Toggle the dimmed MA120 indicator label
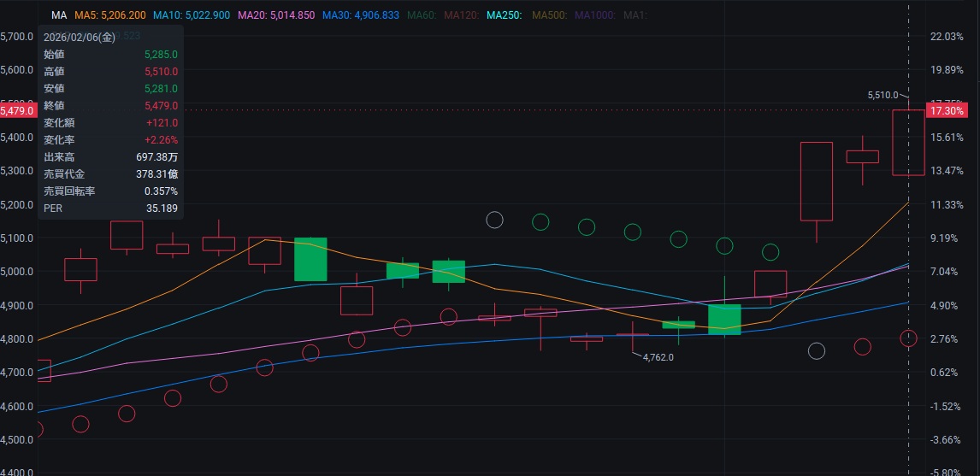Image resolution: width=980 pixels, height=476 pixels. pos(463,15)
